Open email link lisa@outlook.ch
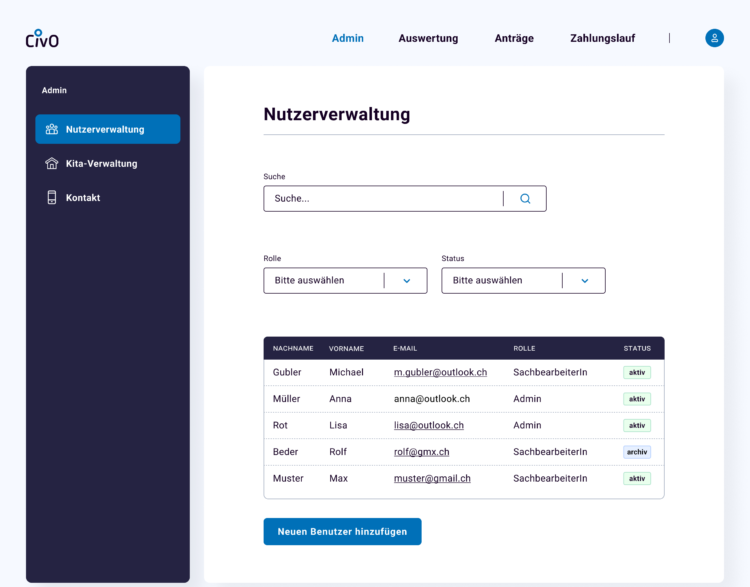 tap(429, 425)
